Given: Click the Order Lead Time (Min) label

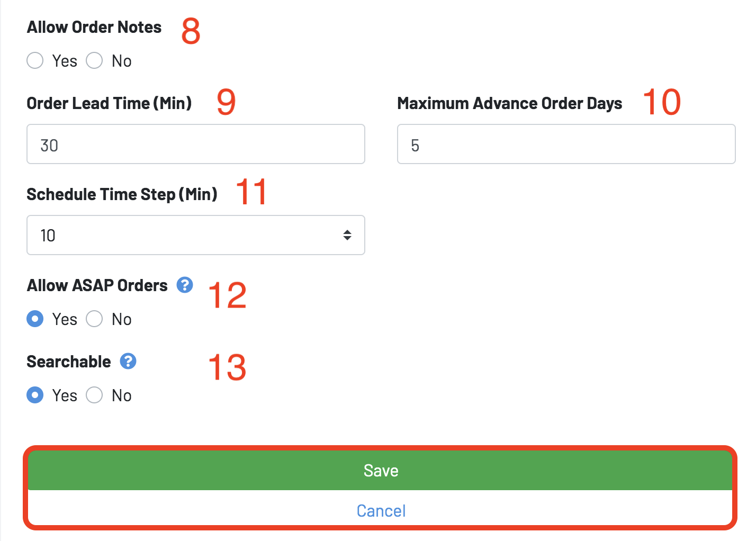Looking at the screenshot, I should [x=109, y=103].
